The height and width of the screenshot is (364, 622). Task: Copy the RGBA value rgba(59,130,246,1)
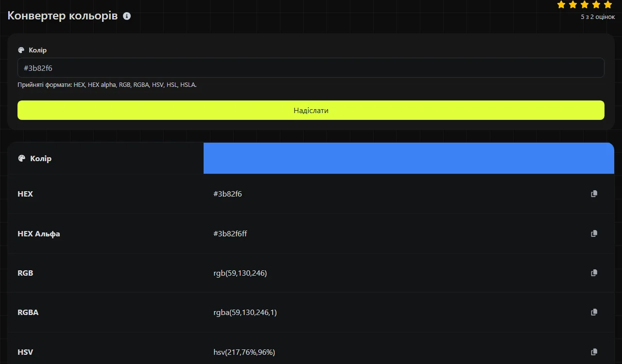coord(594,312)
